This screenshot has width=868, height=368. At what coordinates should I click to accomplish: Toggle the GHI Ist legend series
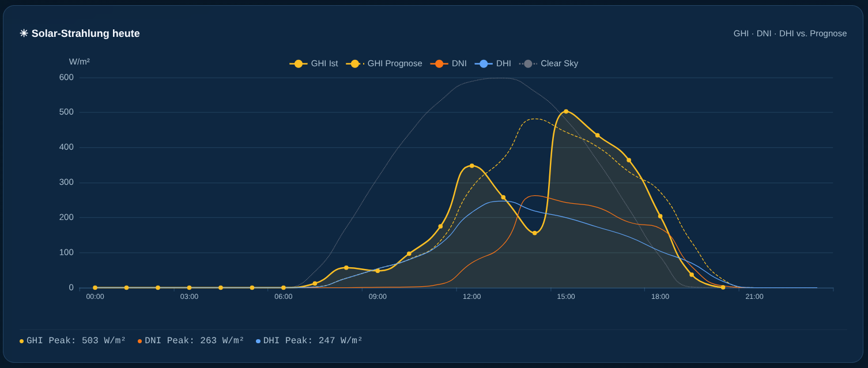click(314, 63)
